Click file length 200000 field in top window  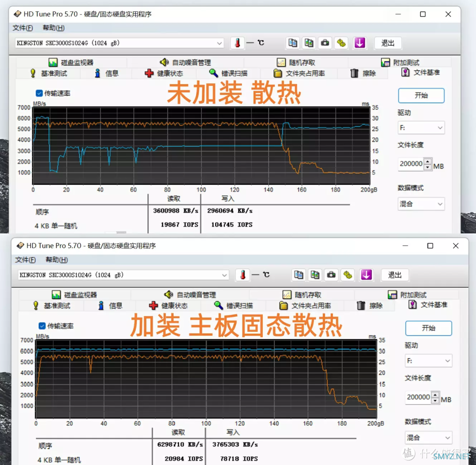click(x=411, y=164)
